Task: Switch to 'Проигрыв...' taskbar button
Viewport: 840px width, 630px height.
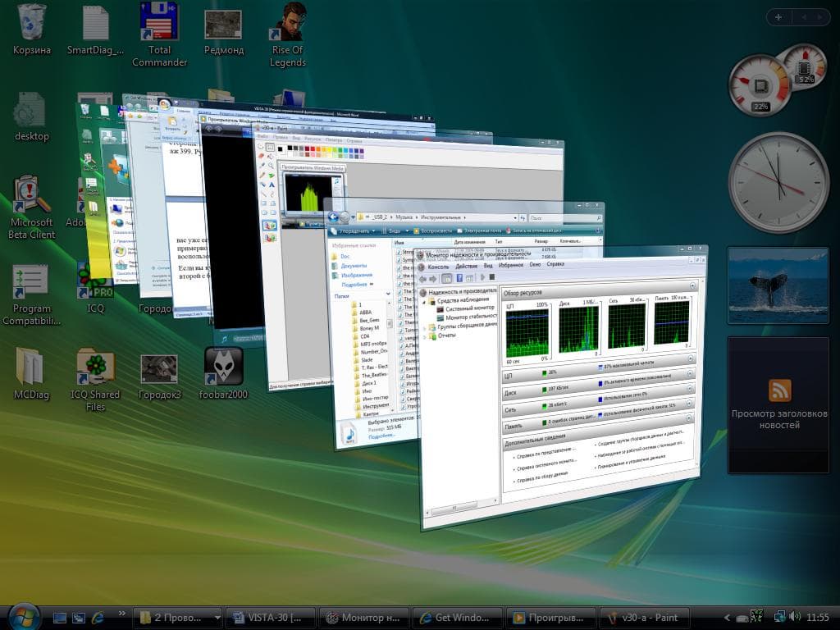Action: 550,618
